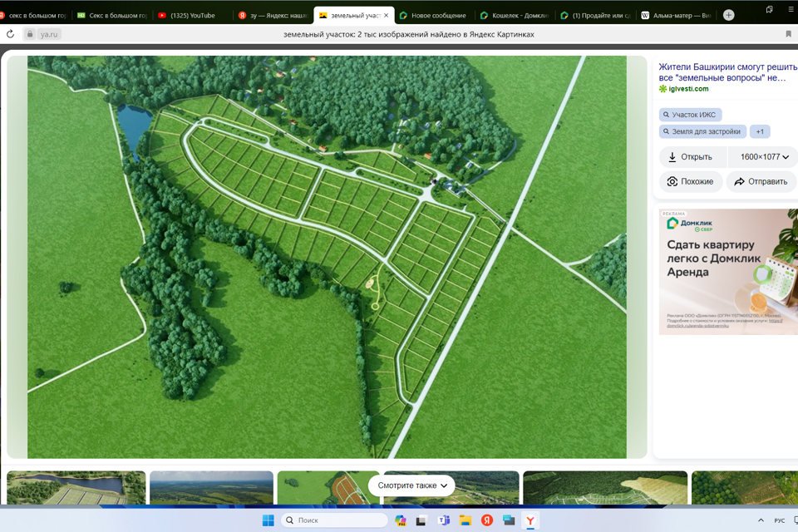The width and height of the screenshot is (798, 532).
Task: Open the iglvesti.com article title link
Action: pyautogui.click(x=722, y=71)
